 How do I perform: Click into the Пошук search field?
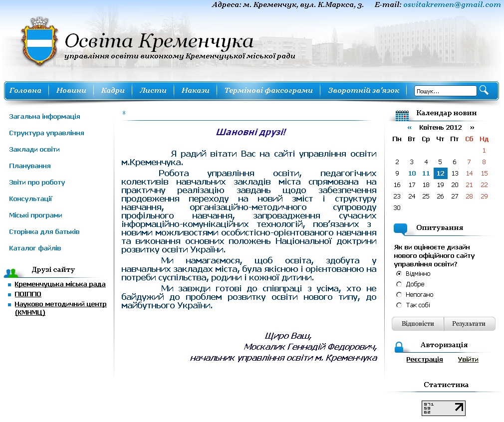pos(445,91)
